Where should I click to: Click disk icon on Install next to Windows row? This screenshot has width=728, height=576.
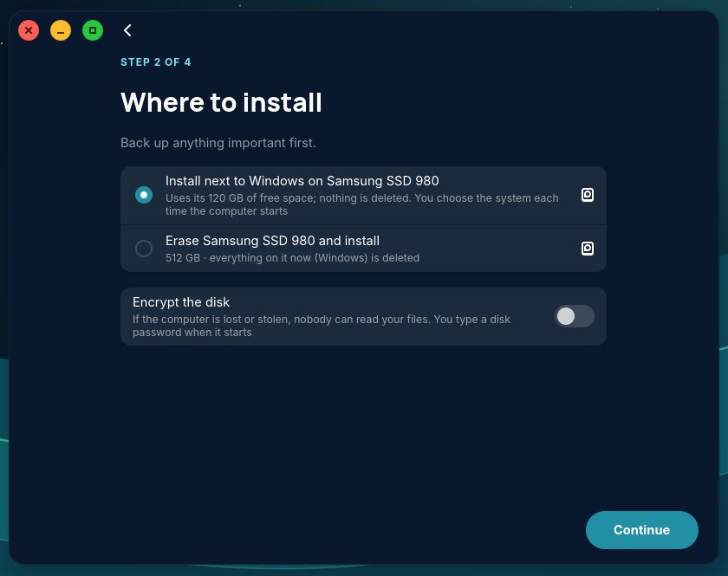588,195
